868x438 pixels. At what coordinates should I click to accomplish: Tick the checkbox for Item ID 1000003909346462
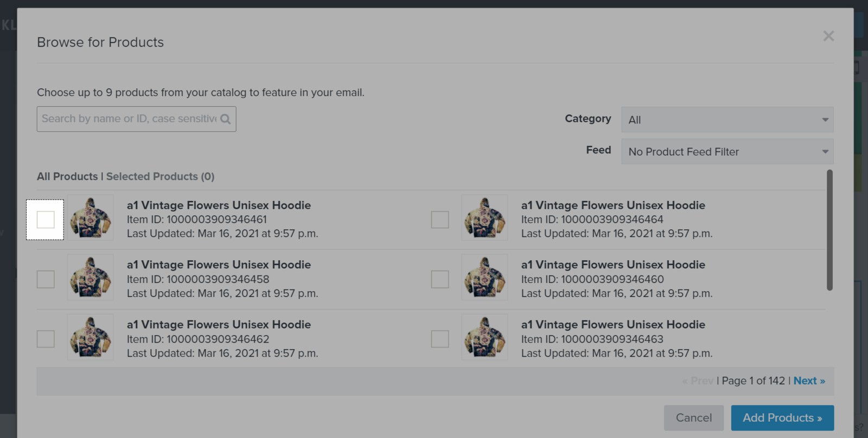[45, 338]
